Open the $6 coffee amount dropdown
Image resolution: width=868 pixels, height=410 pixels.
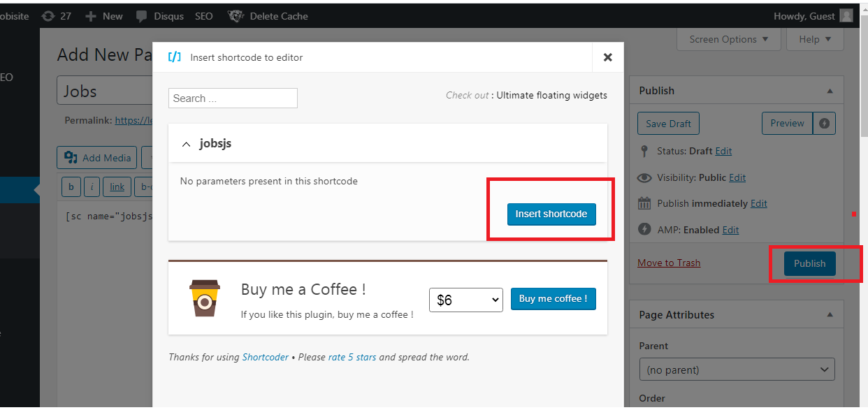coord(465,300)
